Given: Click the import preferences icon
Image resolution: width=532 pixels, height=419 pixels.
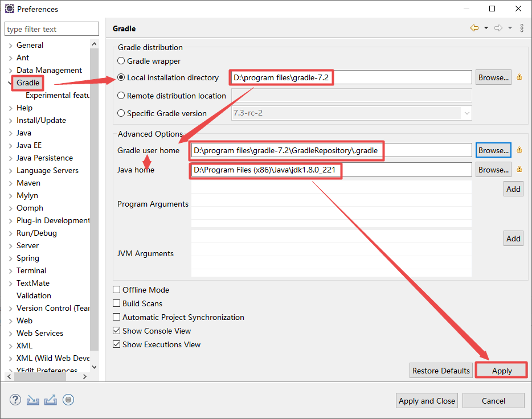Looking at the screenshot, I should pos(33,400).
